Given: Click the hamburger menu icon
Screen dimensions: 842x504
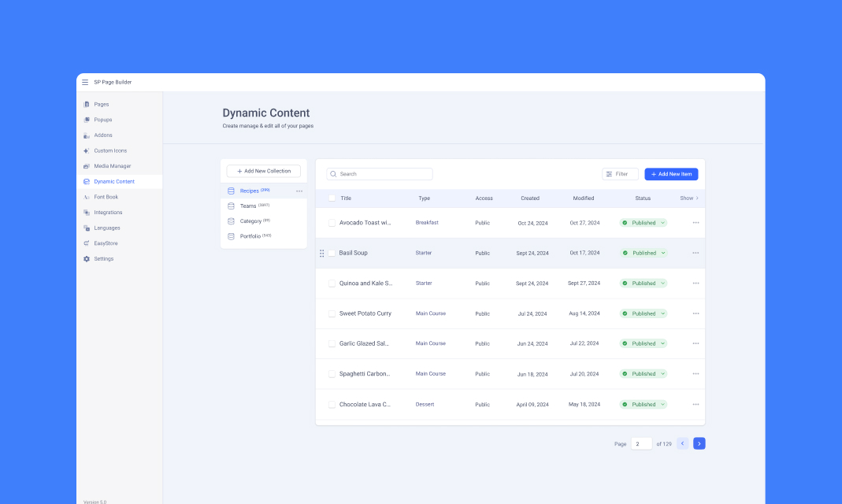Looking at the screenshot, I should 85,82.
